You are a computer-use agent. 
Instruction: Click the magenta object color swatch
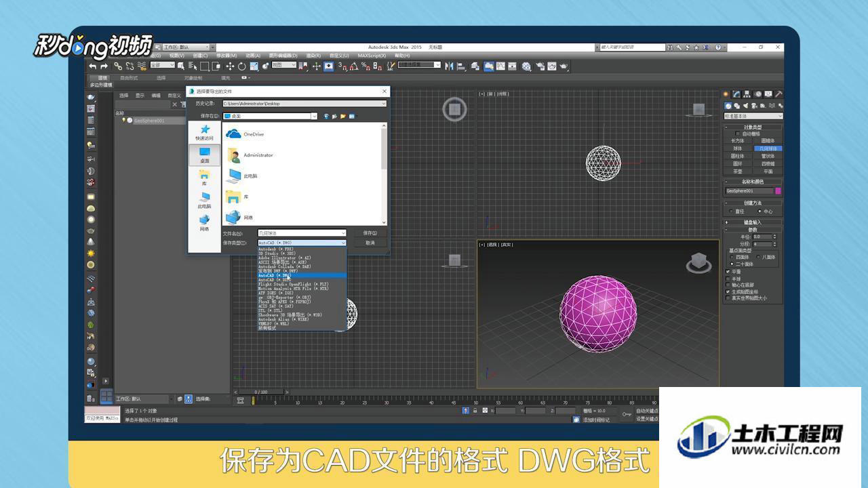(778, 191)
